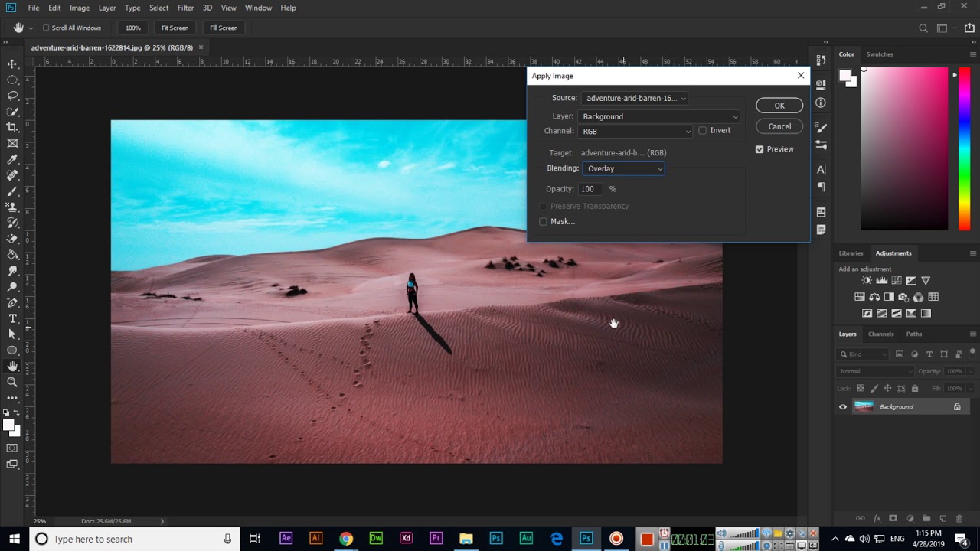
Task: Toggle lock image pixels brush icon
Action: click(874, 389)
